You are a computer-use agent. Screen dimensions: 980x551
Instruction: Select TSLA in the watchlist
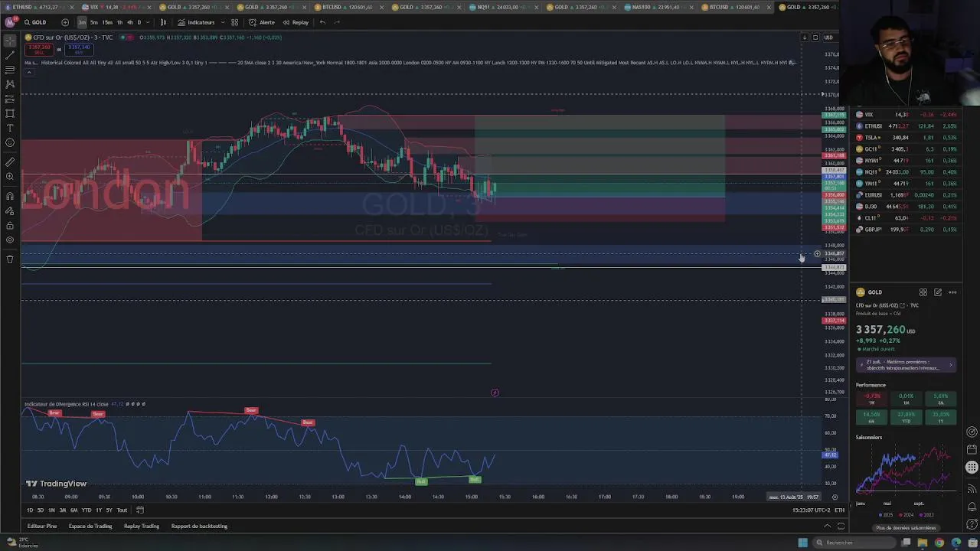[906, 138]
